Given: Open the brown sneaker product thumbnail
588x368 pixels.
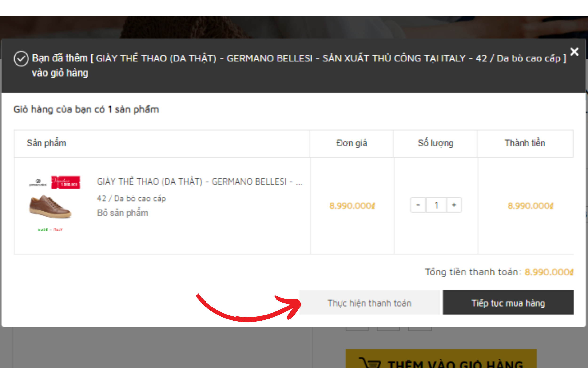Looking at the screenshot, I should (x=50, y=207).
